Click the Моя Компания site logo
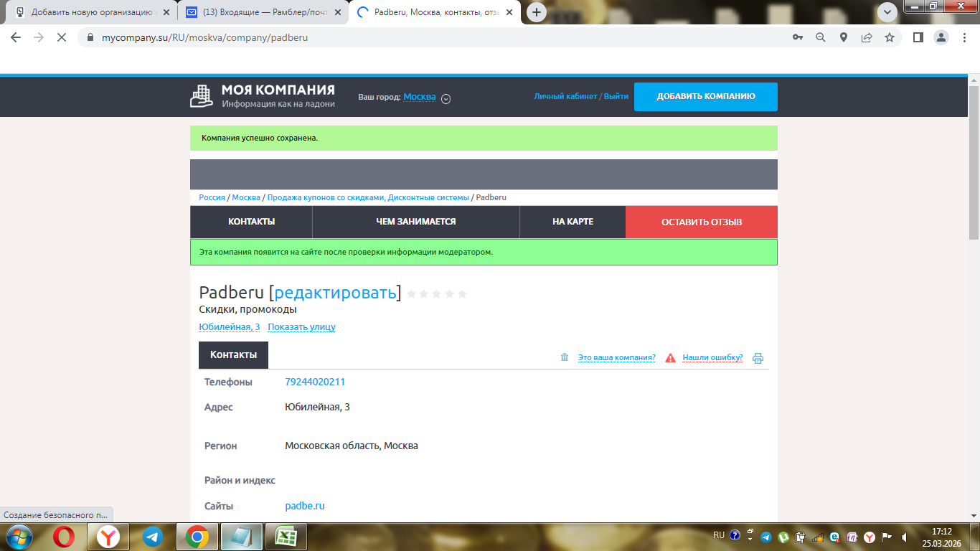This screenshot has height=551, width=980. click(x=263, y=96)
